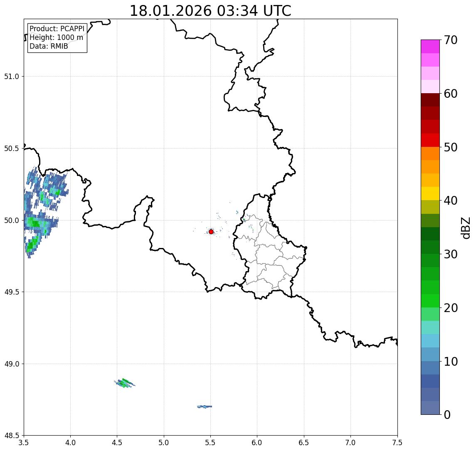Click the plot title '18.01.2026 03:34 UTC'

point(210,11)
